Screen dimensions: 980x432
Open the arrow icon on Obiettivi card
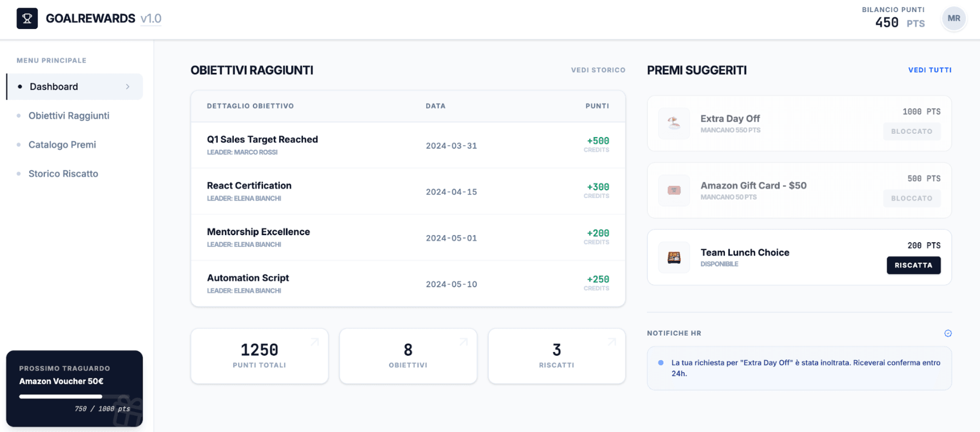(464, 342)
